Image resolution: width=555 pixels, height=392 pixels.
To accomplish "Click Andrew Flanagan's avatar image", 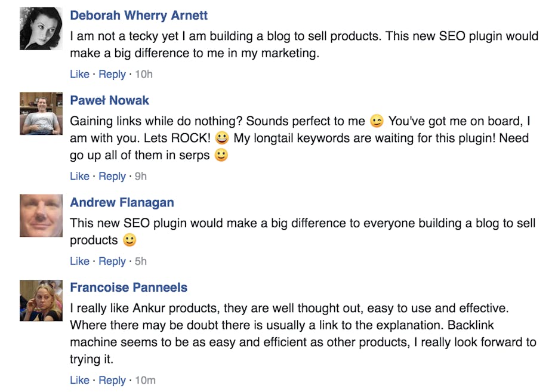I will pyautogui.click(x=41, y=215).
